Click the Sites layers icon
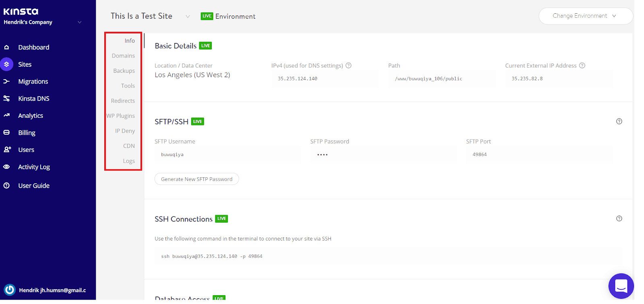This screenshot has height=304, width=644. [6, 64]
